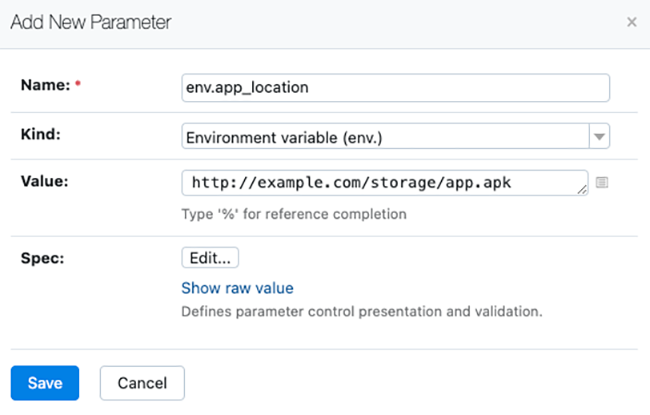This screenshot has height=415, width=650.
Task: Click the Kind dropdown arrow
Action: [598, 136]
